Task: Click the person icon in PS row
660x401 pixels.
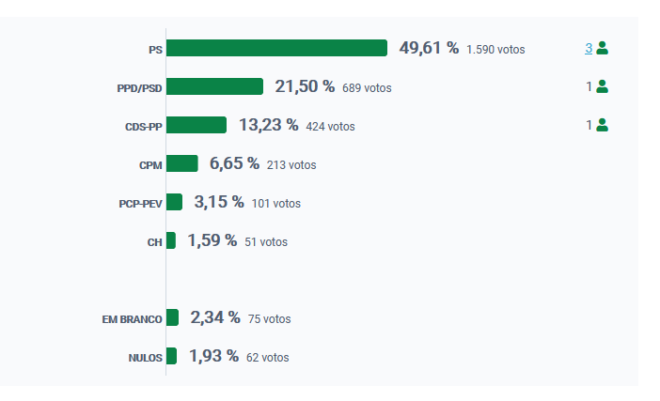Action: [x=602, y=48]
